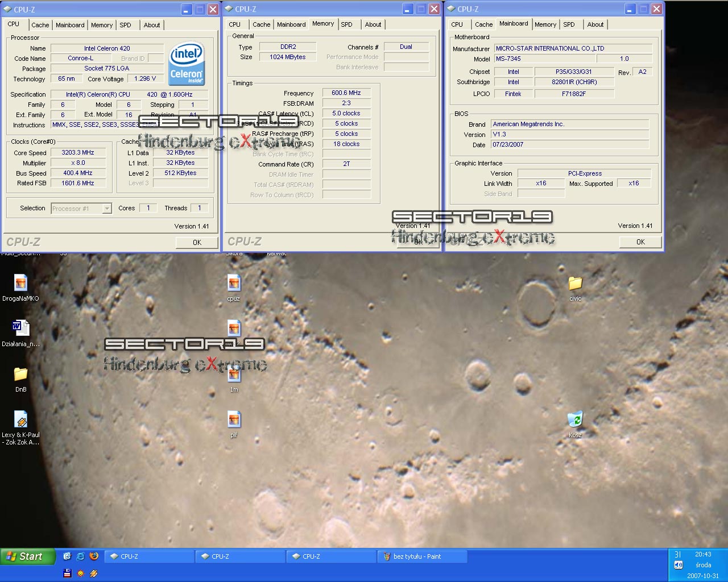Click the floppy disk quick launch icon

67,573
